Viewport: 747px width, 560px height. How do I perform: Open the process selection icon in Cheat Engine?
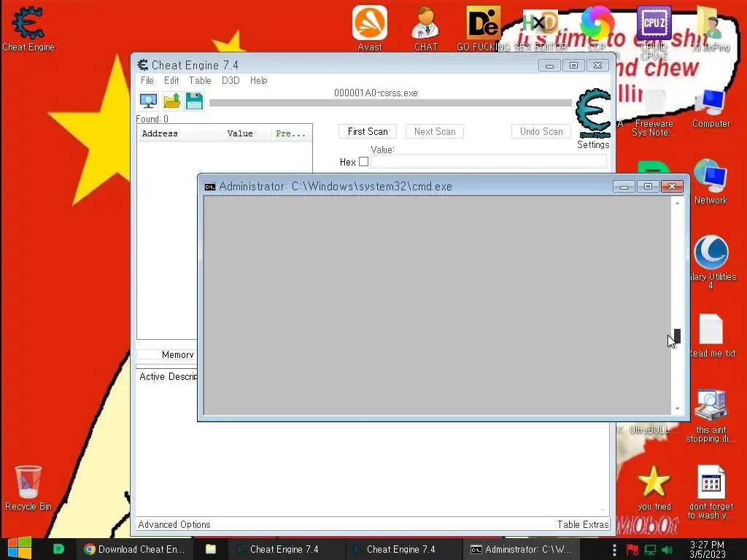coord(148,101)
